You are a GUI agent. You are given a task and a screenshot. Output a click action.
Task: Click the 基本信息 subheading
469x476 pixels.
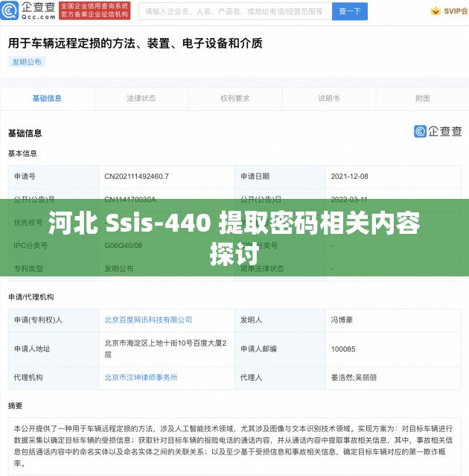[22, 153]
